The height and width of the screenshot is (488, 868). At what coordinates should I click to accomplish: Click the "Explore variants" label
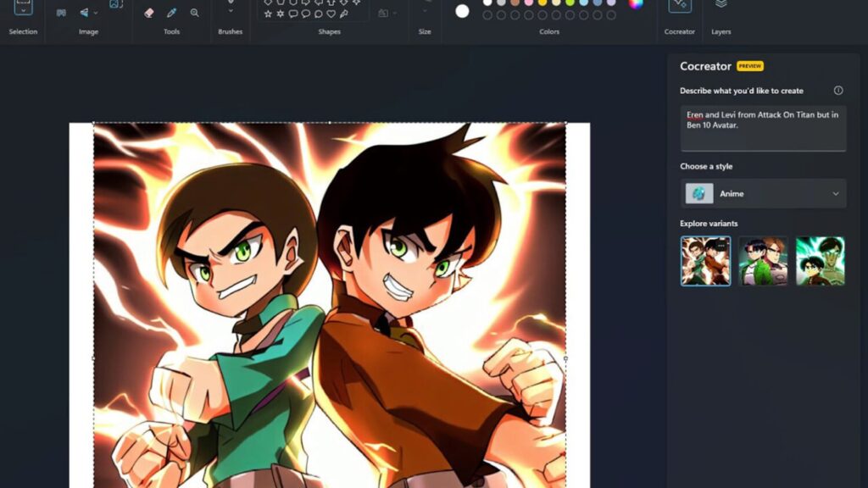tap(709, 224)
